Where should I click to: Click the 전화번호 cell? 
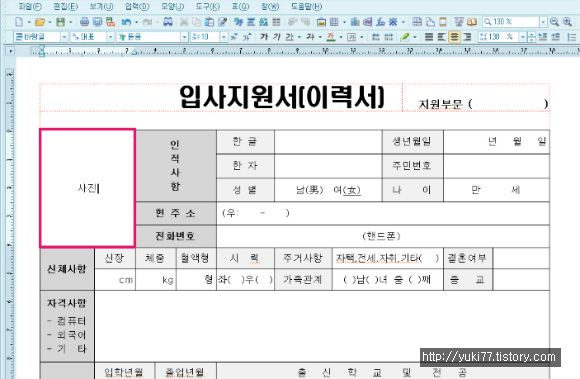pos(176,236)
